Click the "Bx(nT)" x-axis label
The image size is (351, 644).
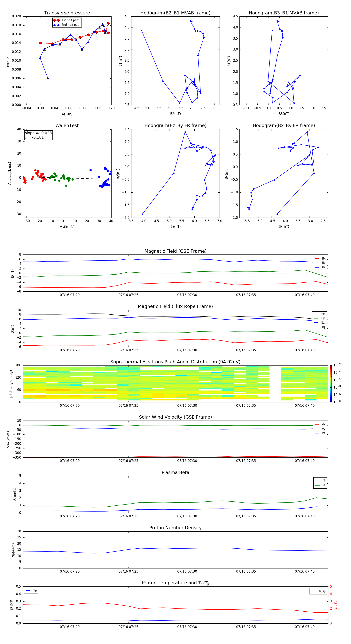coord(284,227)
